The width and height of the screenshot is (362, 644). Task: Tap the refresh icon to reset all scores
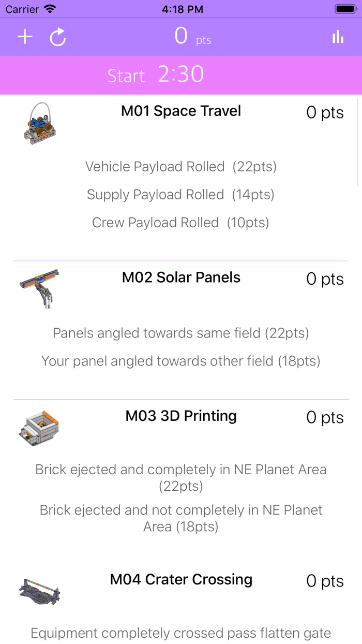[x=57, y=37]
